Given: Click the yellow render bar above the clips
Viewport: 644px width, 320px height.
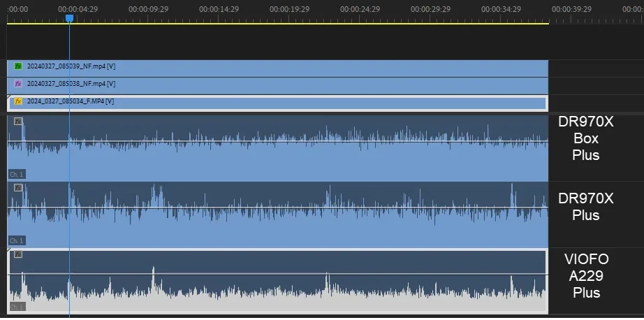Looking at the screenshot, I should 277,24.
